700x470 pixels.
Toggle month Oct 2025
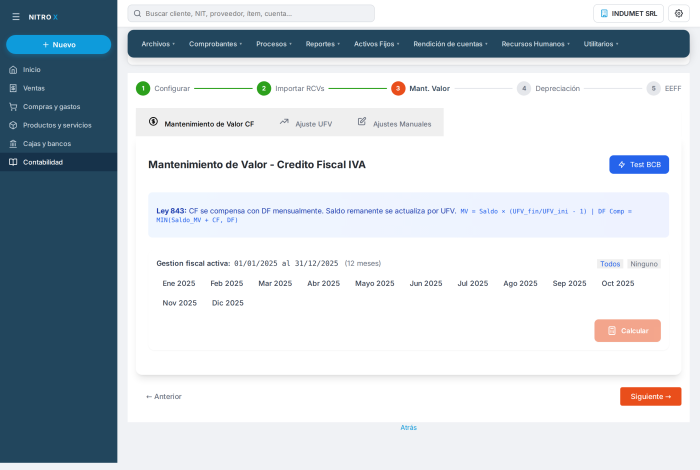pos(617,283)
